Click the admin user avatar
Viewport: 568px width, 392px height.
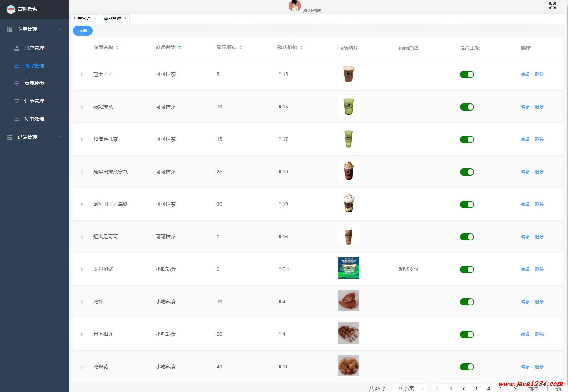[295, 6]
